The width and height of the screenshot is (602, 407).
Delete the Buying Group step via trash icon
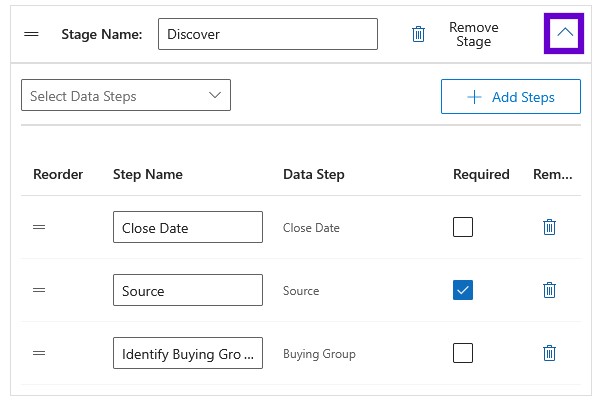(549, 353)
